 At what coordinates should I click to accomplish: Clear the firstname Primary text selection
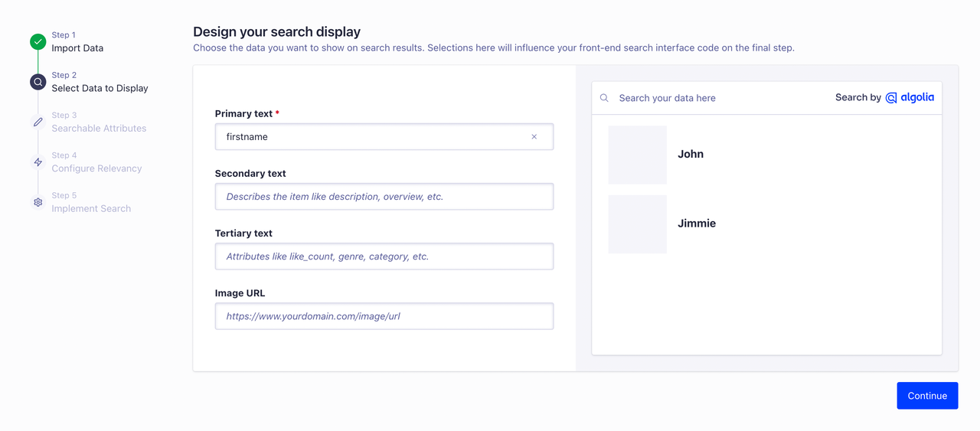point(534,137)
